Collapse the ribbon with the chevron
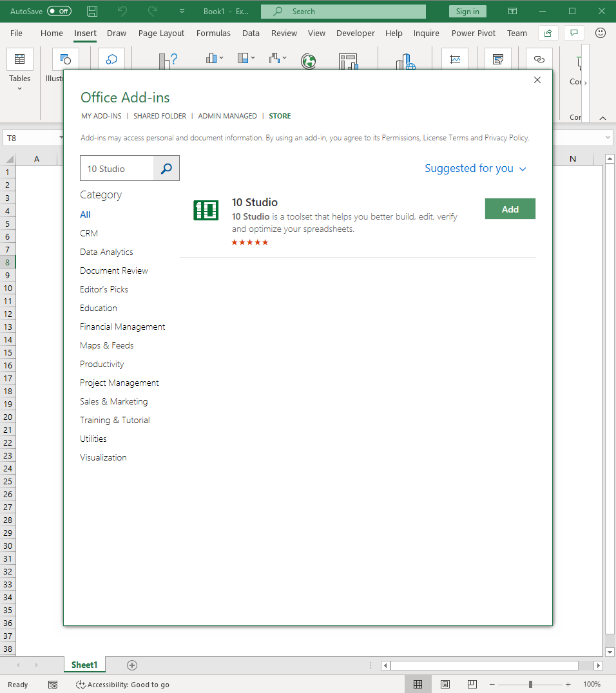The image size is (616, 693). click(602, 118)
